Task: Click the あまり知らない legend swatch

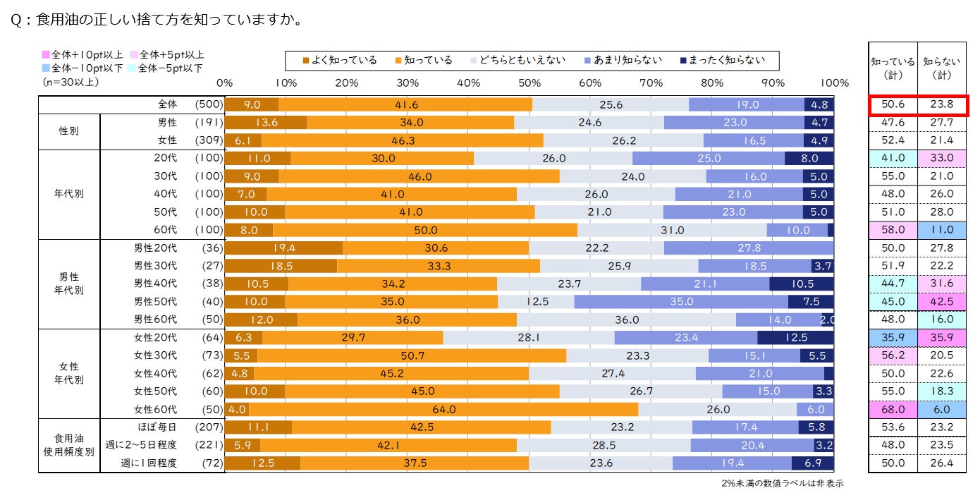Action: click(588, 61)
